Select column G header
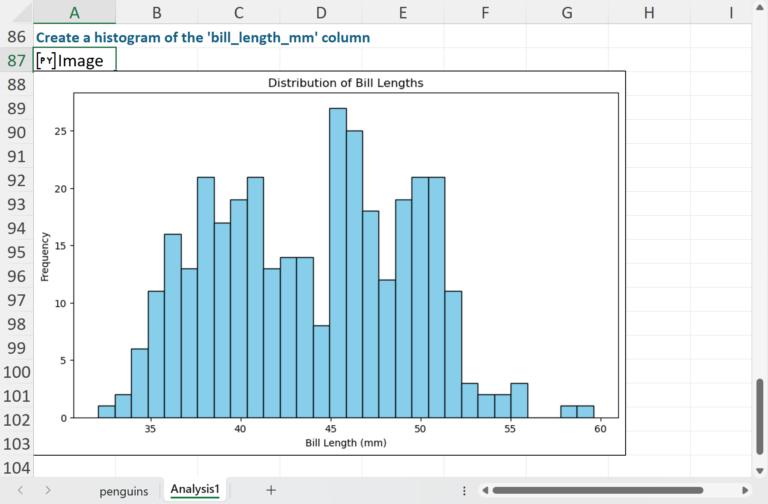This screenshot has width=768, height=504. 567,12
